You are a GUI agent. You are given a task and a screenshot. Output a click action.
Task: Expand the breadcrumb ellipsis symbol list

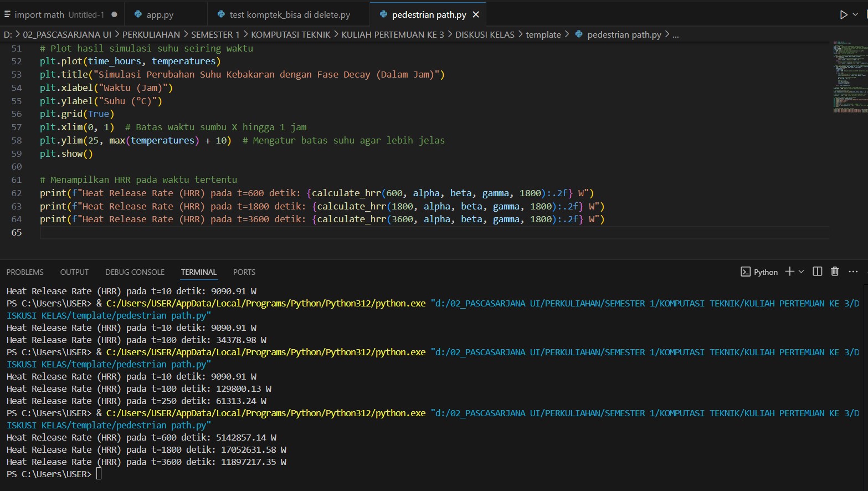[676, 34]
